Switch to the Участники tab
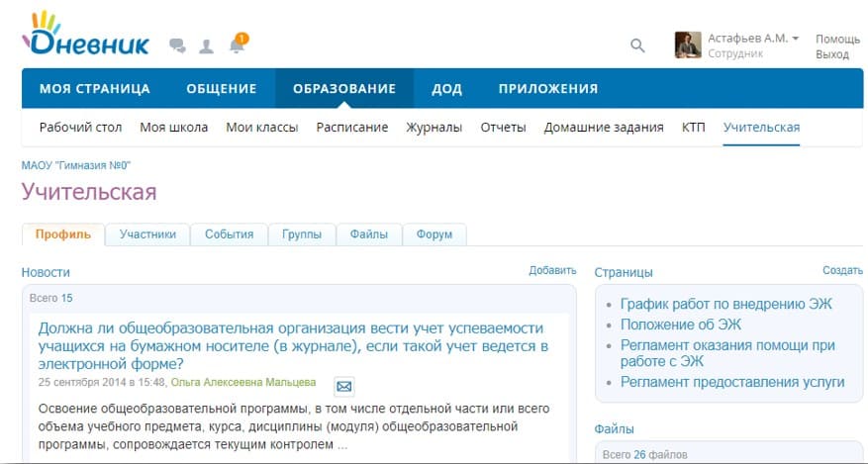This screenshot has height=464, width=868. (147, 234)
